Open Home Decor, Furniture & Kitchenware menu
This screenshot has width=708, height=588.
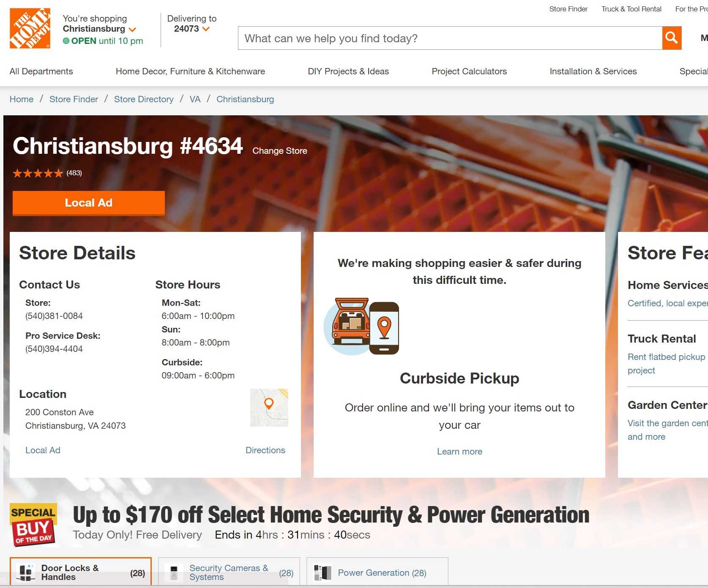pyautogui.click(x=190, y=71)
